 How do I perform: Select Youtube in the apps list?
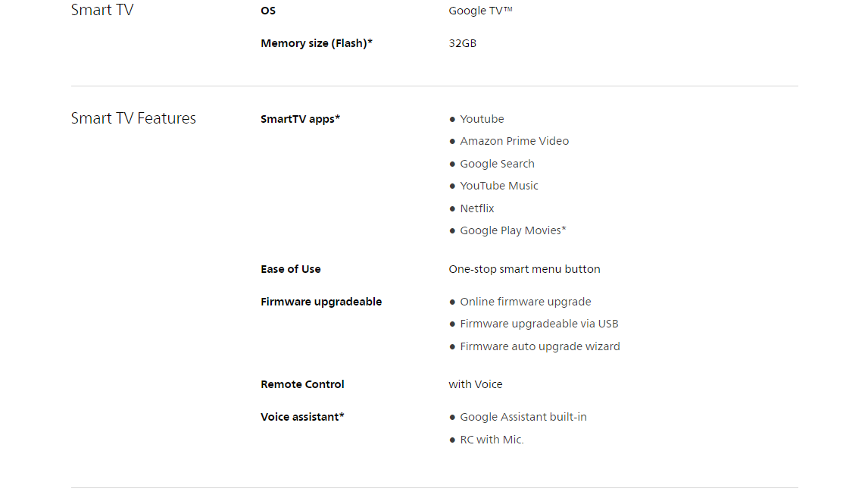(x=482, y=119)
